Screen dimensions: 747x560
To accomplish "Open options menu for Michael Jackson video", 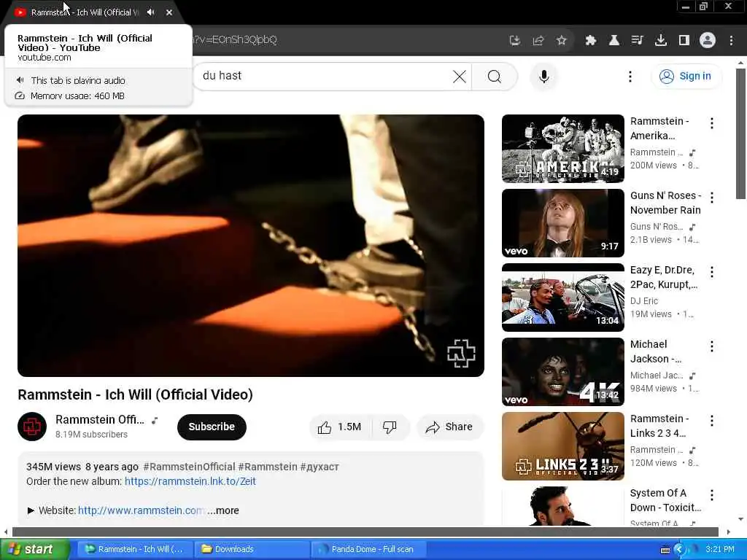I will pyautogui.click(x=712, y=346).
